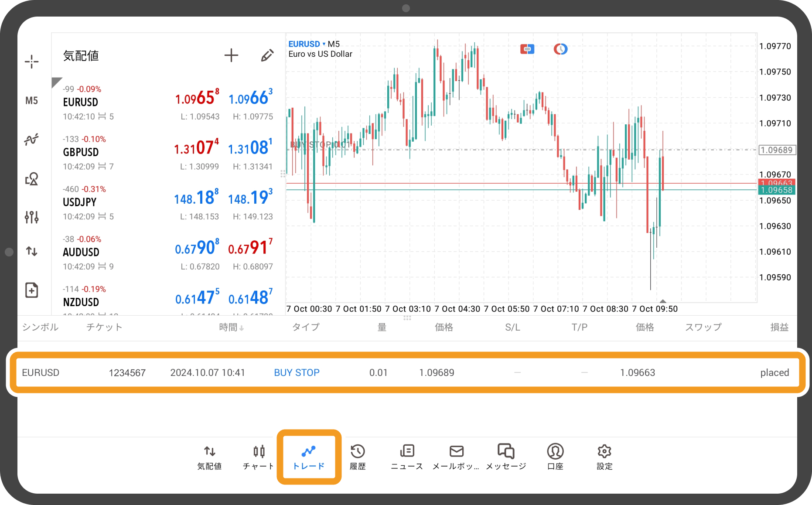Image resolution: width=812 pixels, height=505 pixels.
Task: Open the indicators icon in sidebar
Action: pyautogui.click(x=31, y=140)
